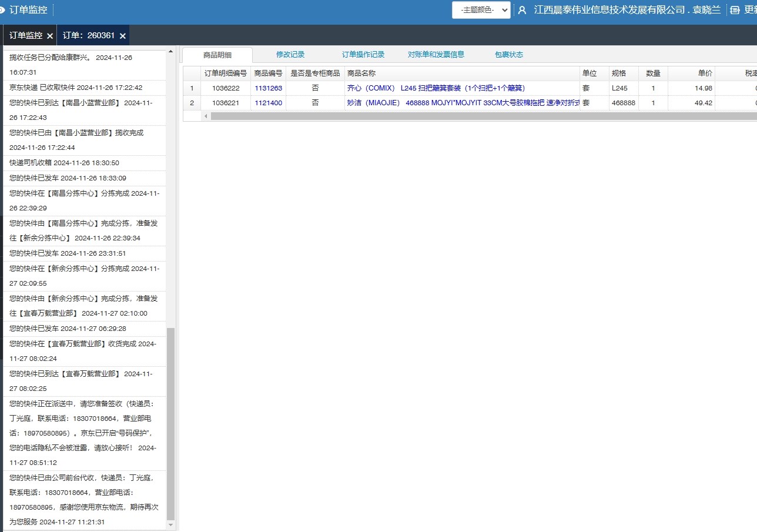Open the 齐心 (COMIX) L245 product name link

[x=436, y=88]
